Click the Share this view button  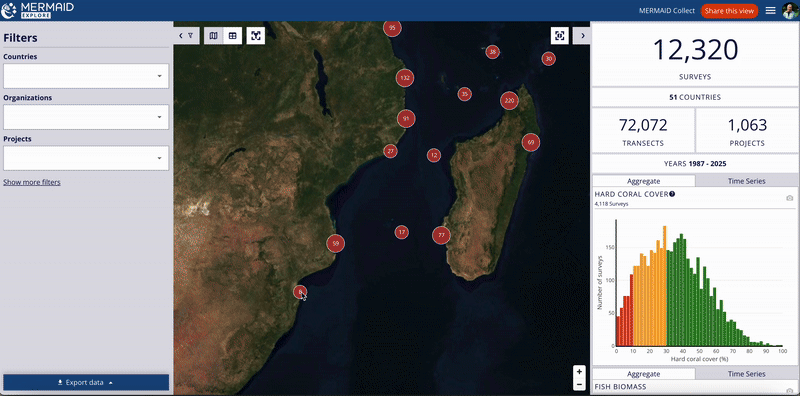(729, 11)
